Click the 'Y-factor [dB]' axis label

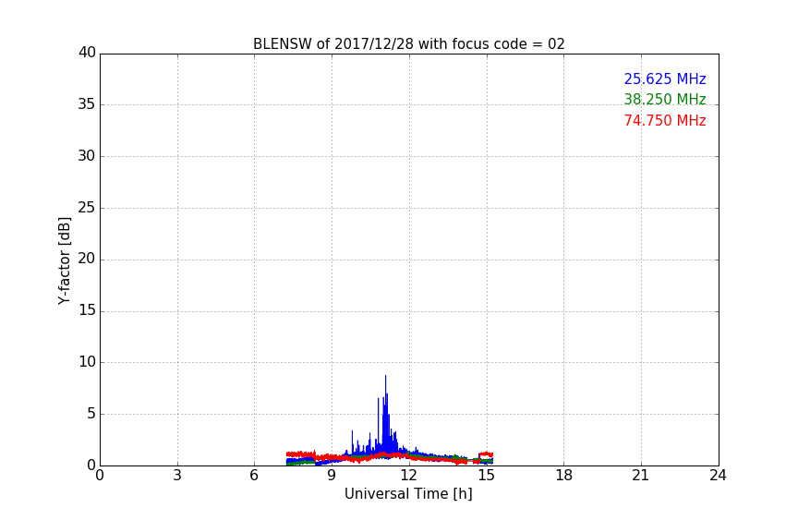pos(64,260)
